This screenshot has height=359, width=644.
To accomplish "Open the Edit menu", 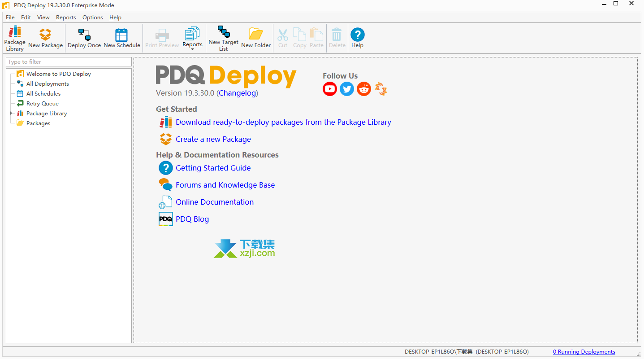I will (x=26, y=18).
